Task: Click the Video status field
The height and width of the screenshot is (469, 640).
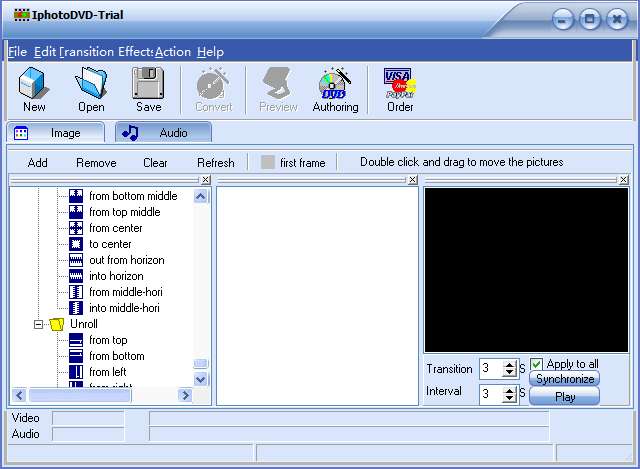Action: [88, 418]
